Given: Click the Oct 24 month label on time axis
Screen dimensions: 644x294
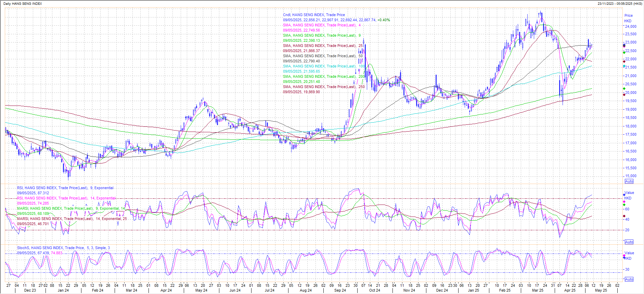Looking at the screenshot, I should pos(374,290).
